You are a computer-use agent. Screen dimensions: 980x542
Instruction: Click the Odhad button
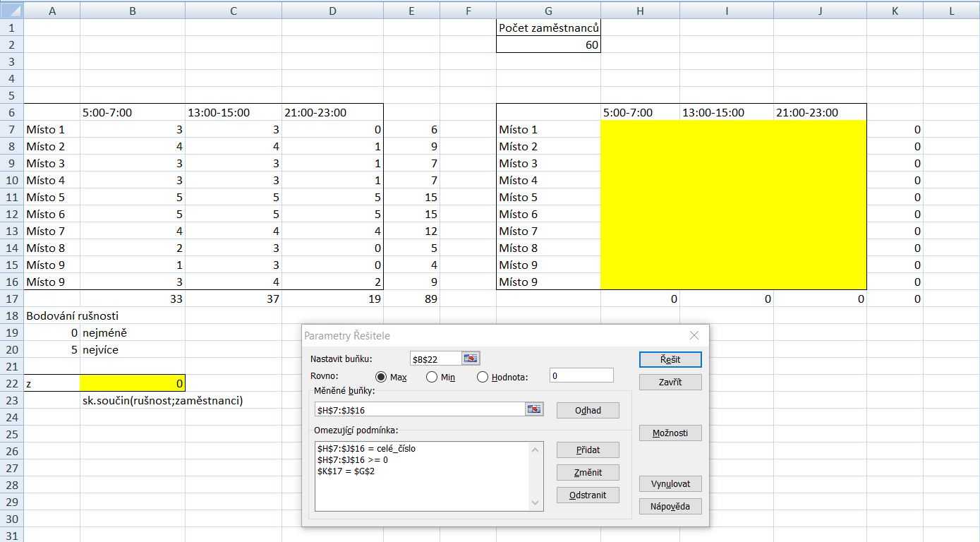(588, 410)
